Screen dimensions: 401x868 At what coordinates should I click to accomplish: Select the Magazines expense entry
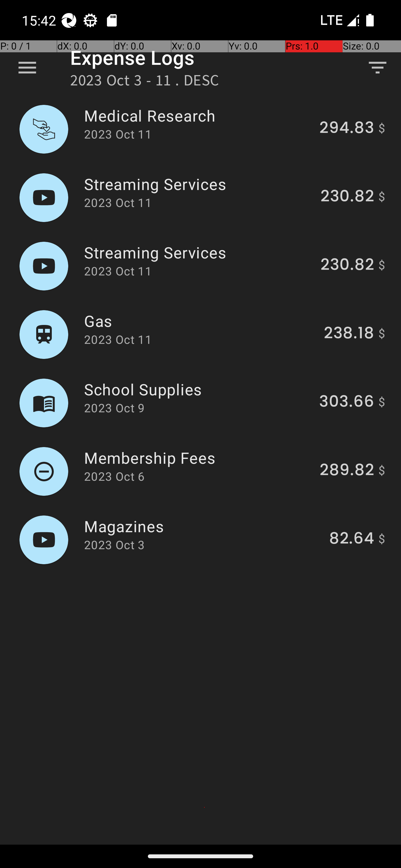[x=200, y=539]
